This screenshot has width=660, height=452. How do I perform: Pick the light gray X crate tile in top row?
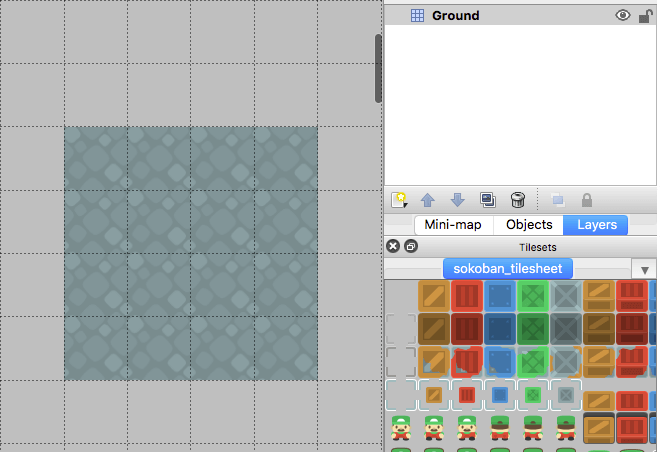point(566,296)
